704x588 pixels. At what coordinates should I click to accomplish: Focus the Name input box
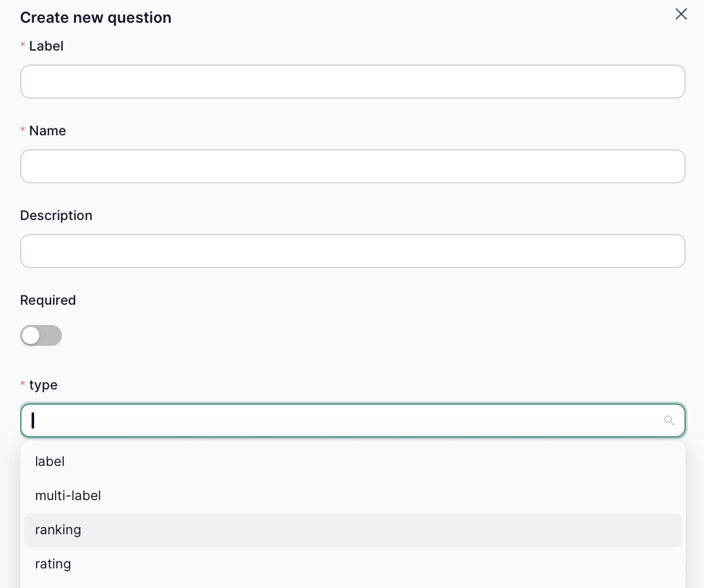353,166
